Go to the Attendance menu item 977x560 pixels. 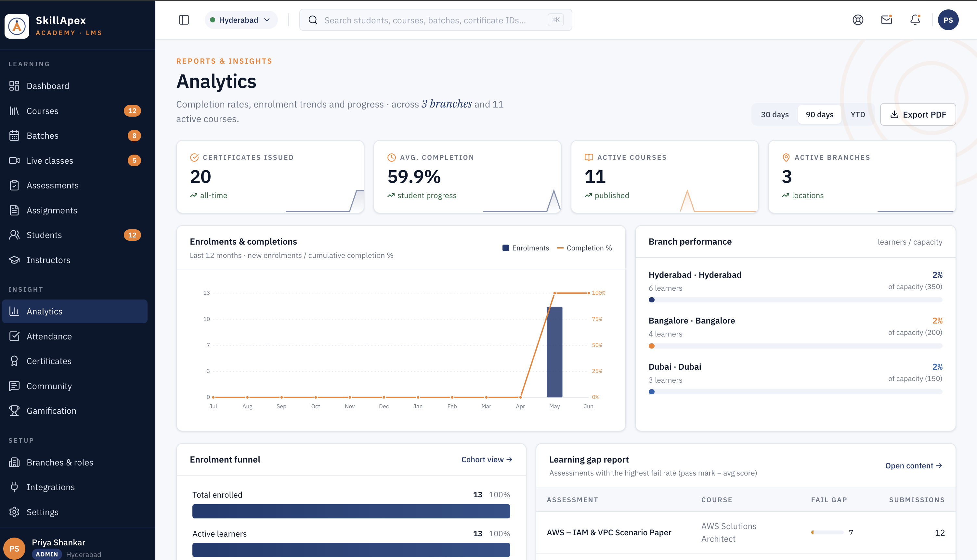(x=75, y=336)
